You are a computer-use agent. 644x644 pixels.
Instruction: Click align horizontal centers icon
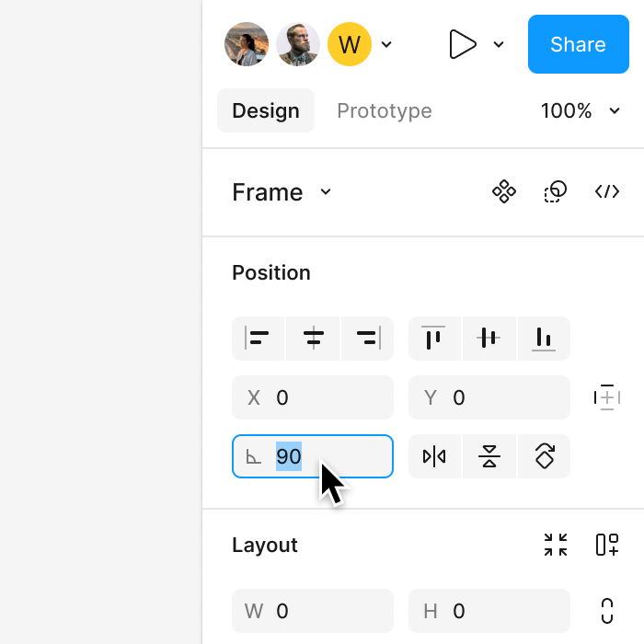click(314, 339)
